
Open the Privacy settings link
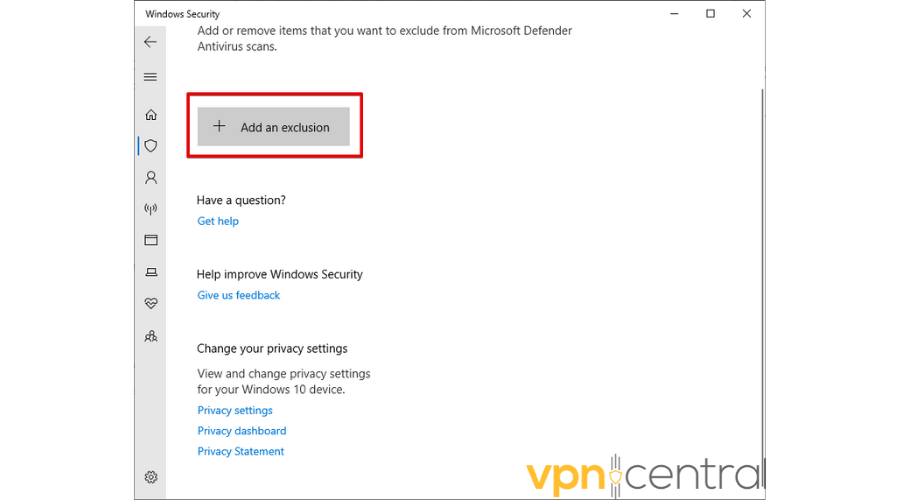pyautogui.click(x=235, y=410)
